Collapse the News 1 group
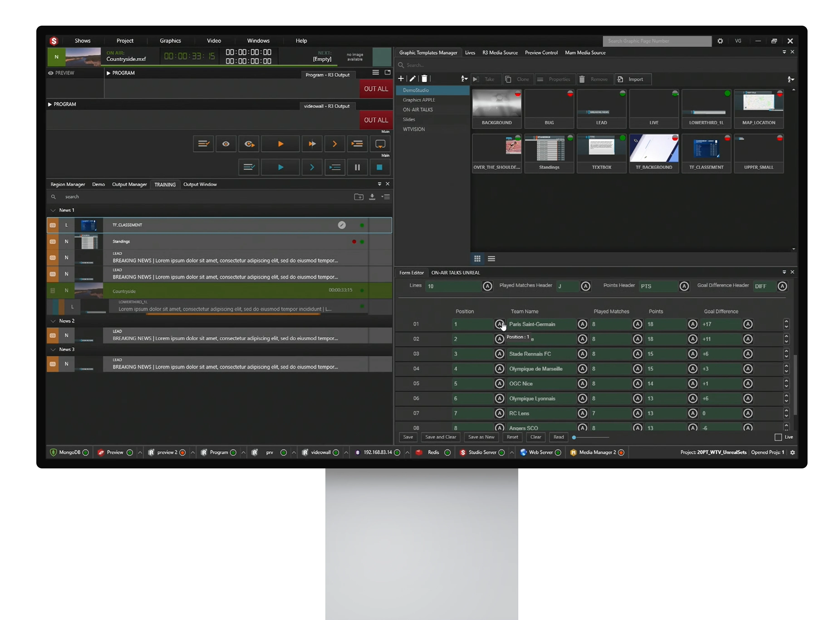The image size is (840, 620). [x=53, y=211]
